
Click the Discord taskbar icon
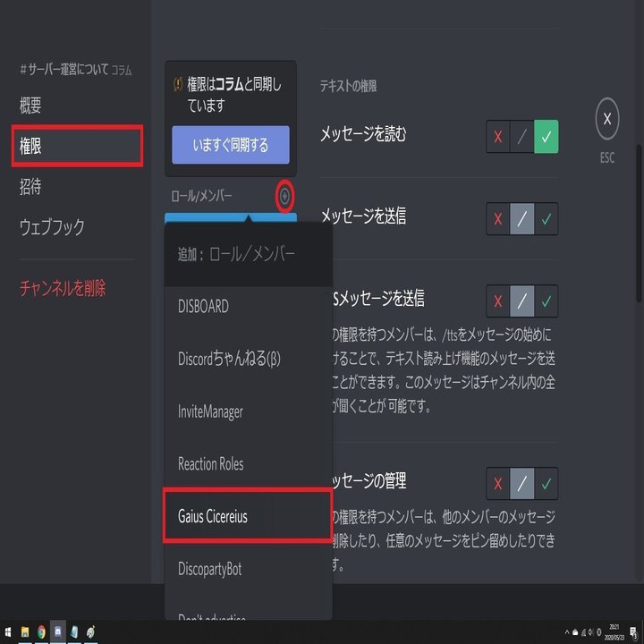(57, 631)
